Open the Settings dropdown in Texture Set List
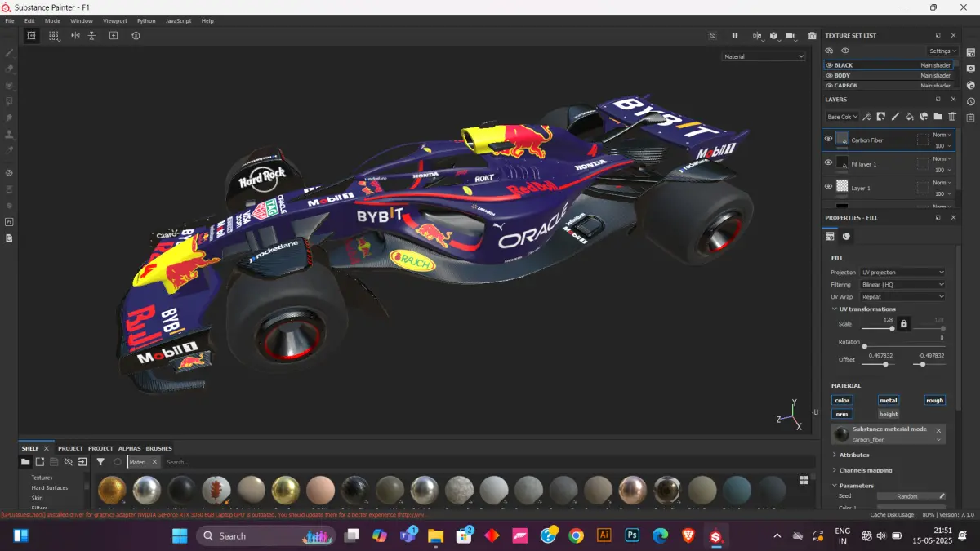 tap(942, 51)
